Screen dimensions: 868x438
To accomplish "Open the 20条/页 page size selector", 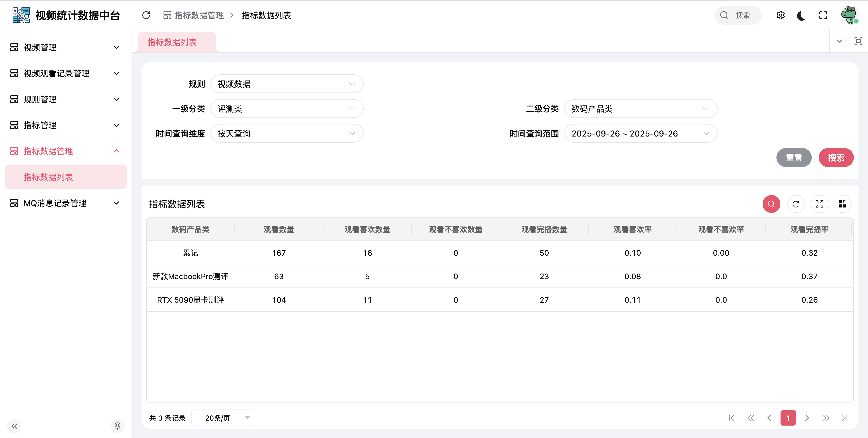I will click(223, 418).
